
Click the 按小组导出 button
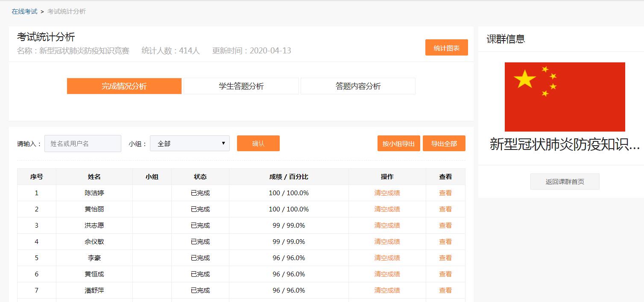coord(398,144)
